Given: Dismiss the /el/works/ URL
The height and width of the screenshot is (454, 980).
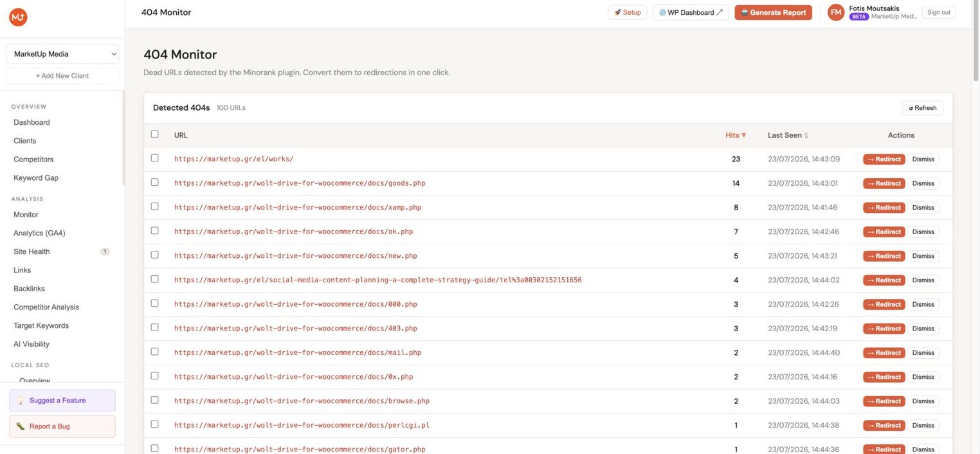Looking at the screenshot, I should 923,159.
